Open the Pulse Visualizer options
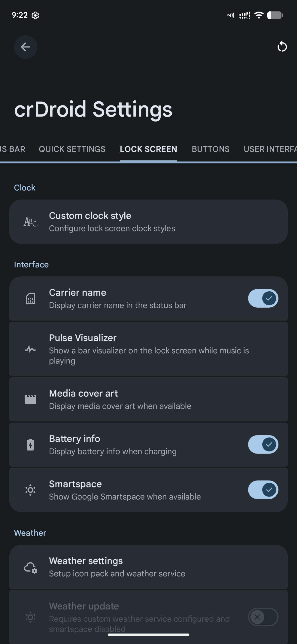The width and height of the screenshot is (297, 644). coord(148,349)
